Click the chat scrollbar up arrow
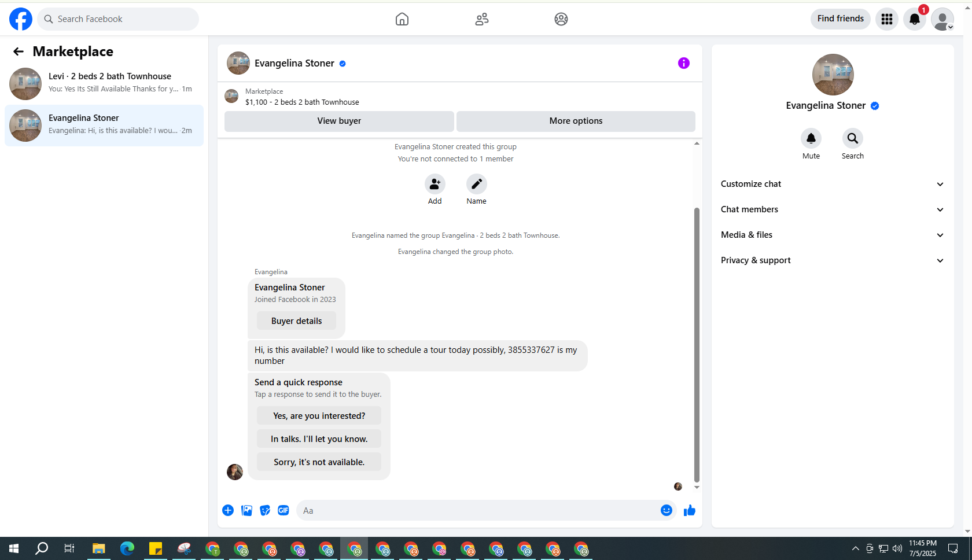This screenshot has width=972, height=560. [697, 143]
